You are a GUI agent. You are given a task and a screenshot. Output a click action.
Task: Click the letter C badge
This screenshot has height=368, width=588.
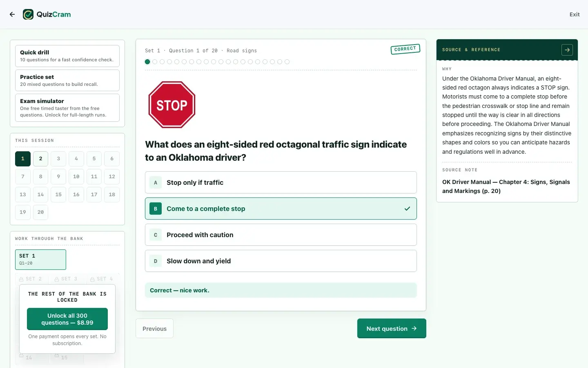(x=156, y=235)
